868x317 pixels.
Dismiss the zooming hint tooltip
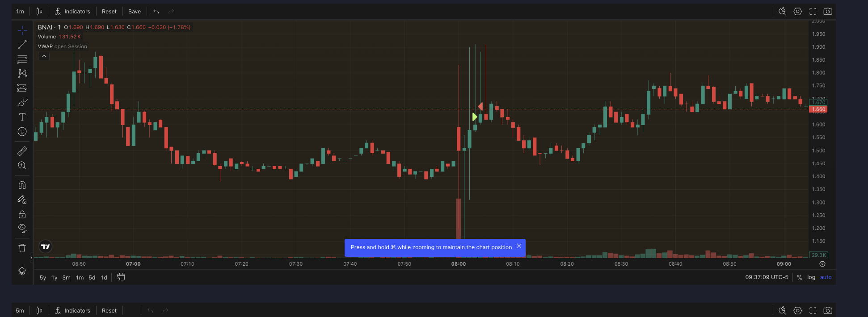tap(519, 246)
